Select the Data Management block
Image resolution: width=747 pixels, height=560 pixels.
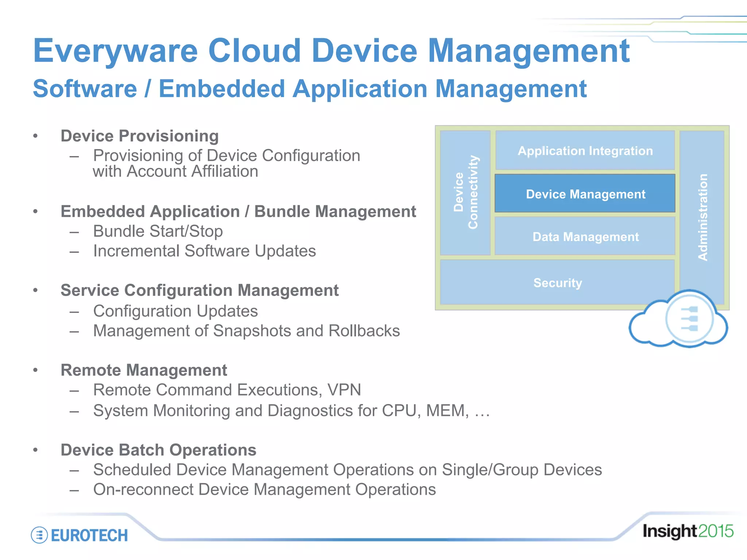585,237
